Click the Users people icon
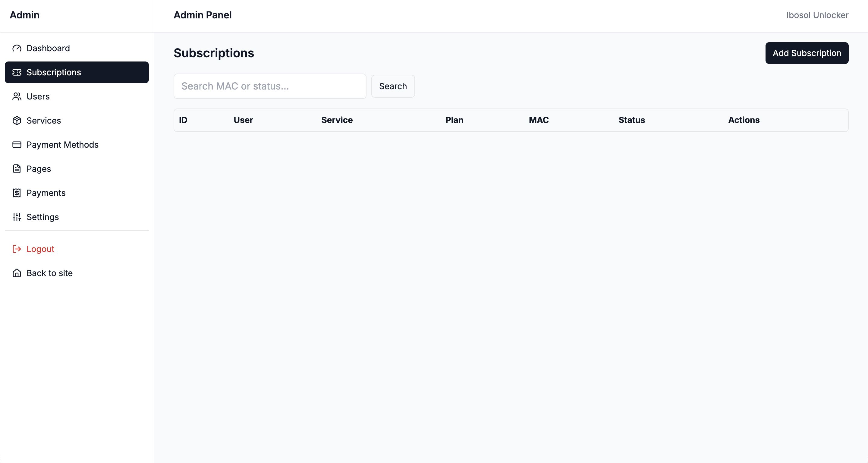 [x=17, y=97]
